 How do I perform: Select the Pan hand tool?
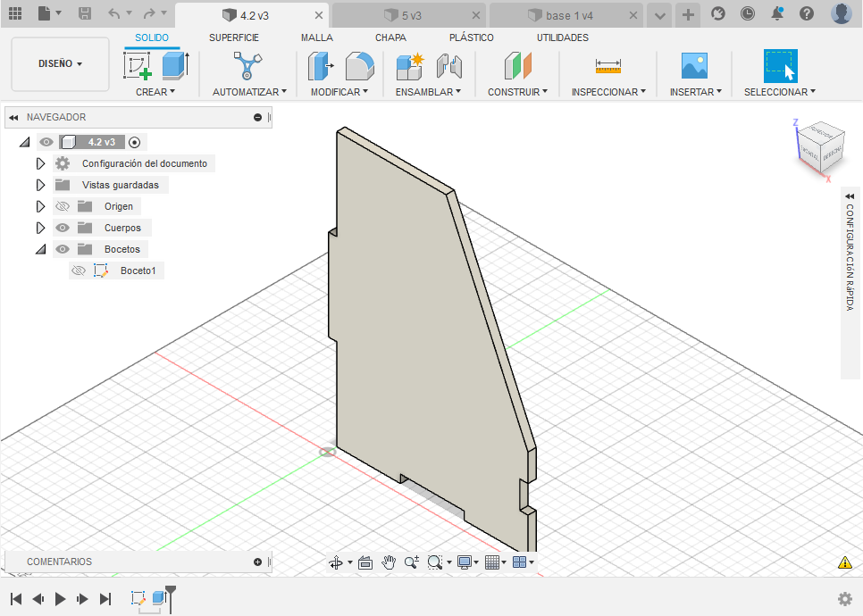coord(390,562)
